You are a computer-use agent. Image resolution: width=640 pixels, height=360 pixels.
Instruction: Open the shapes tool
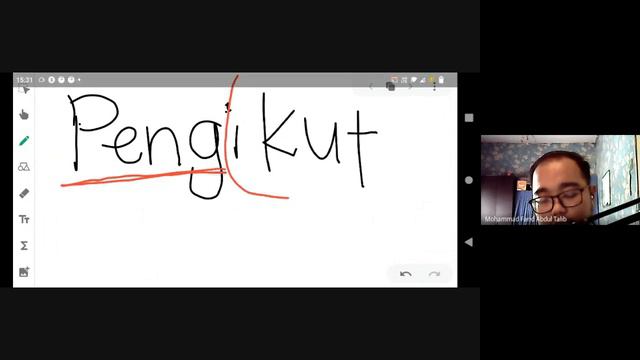tap(24, 167)
